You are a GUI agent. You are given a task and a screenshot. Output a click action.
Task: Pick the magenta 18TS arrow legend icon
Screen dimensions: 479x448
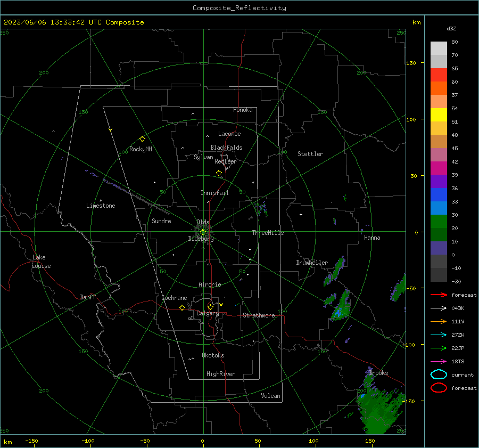point(439,362)
